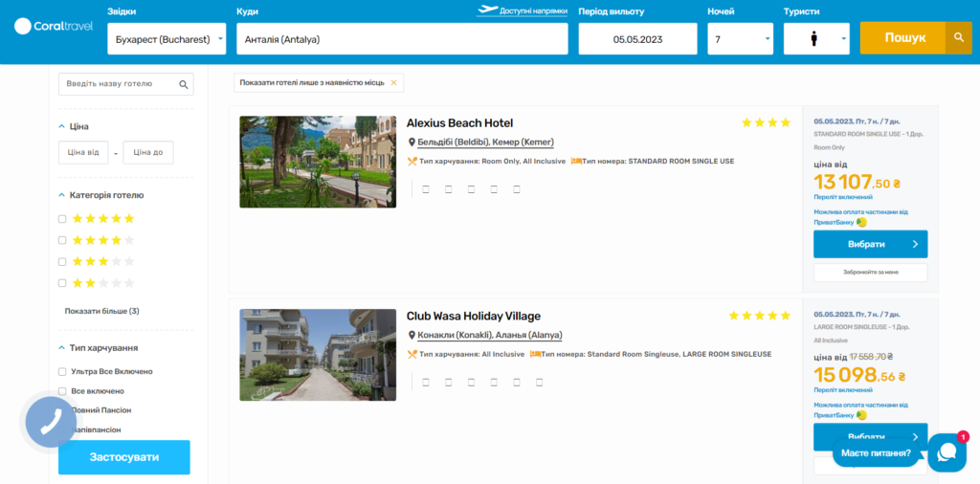Image resolution: width=980 pixels, height=484 pixels.
Task: Click the bed icon for Club Wasa room type
Action: click(x=536, y=354)
